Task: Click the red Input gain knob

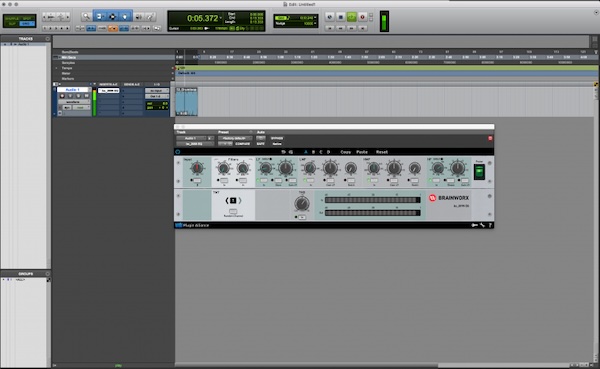Action: point(197,168)
